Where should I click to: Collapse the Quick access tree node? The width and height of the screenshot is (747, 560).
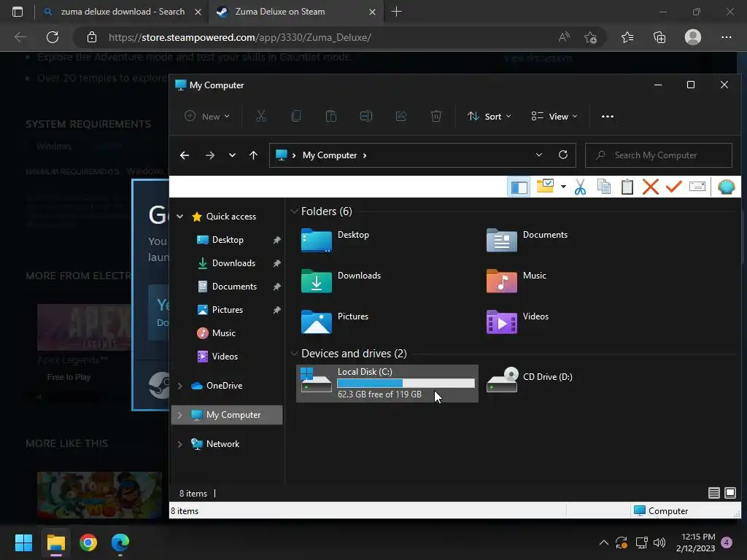coord(180,217)
